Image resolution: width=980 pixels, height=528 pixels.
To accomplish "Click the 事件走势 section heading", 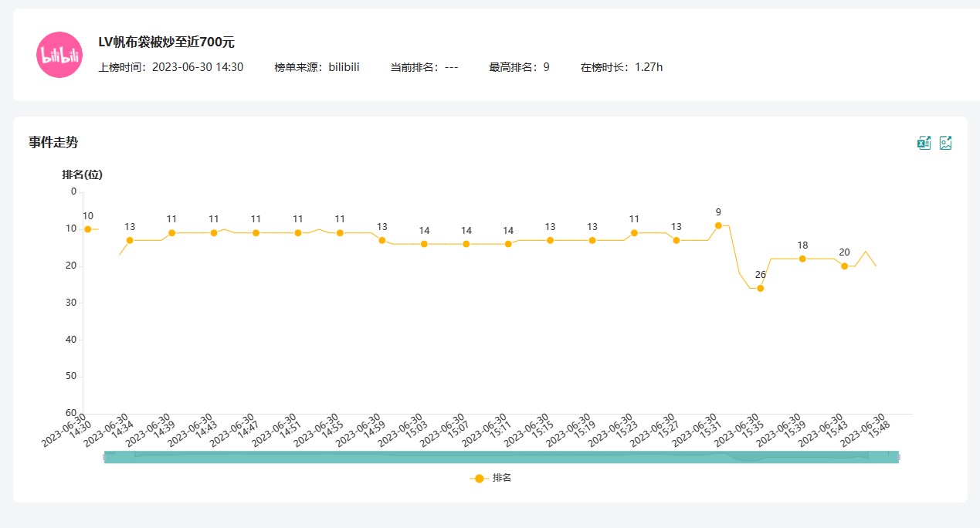I will click(x=53, y=142).
